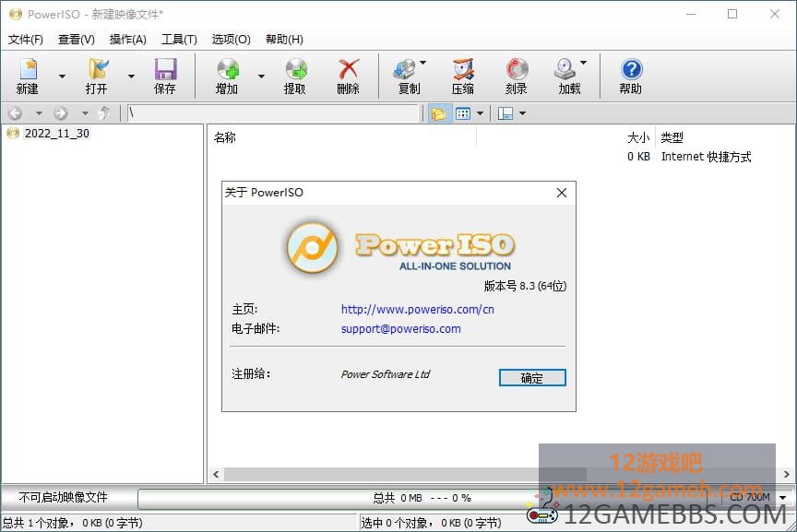Image resolution: width=797 pixels, height=532 pixels.
Task: Expand the 新建 dropdown arrow
Action: click(x=62, y=77)
